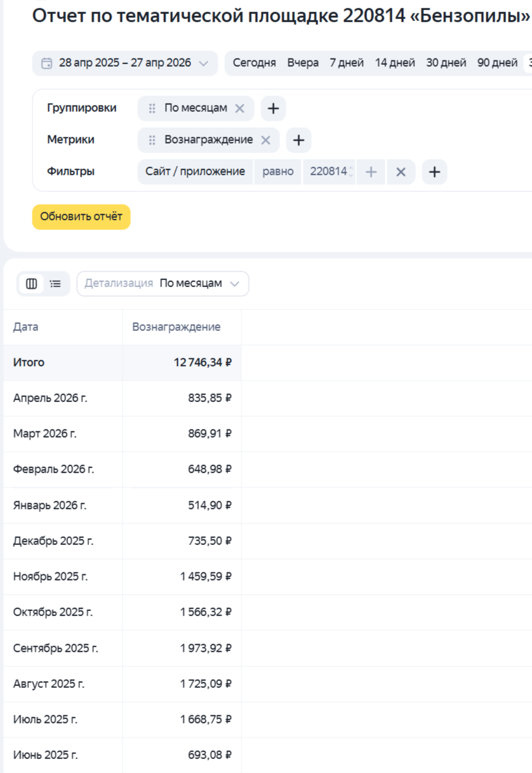Switch to list view layout
The height and width of the screenshot is (773, 532).
[56, 284]
